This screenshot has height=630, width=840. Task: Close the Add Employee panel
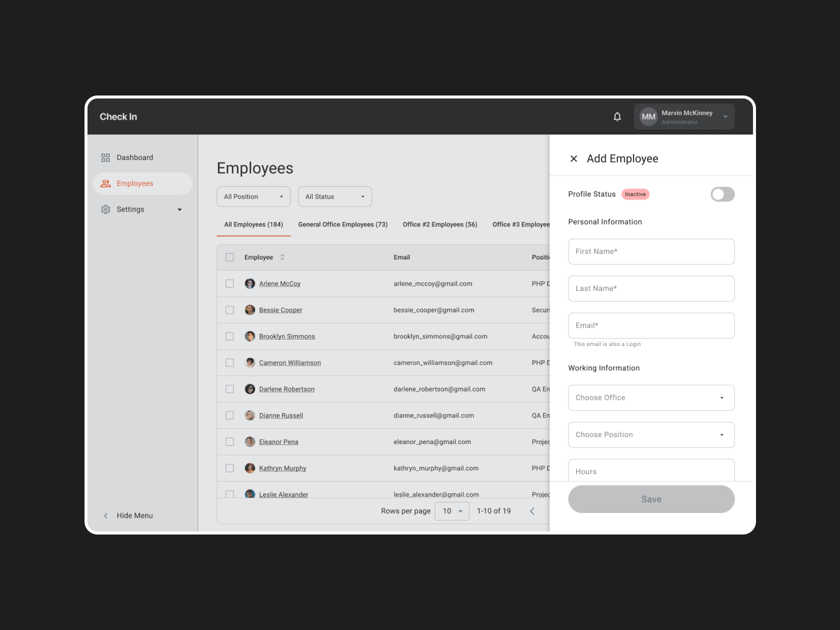tap(573, 158)
